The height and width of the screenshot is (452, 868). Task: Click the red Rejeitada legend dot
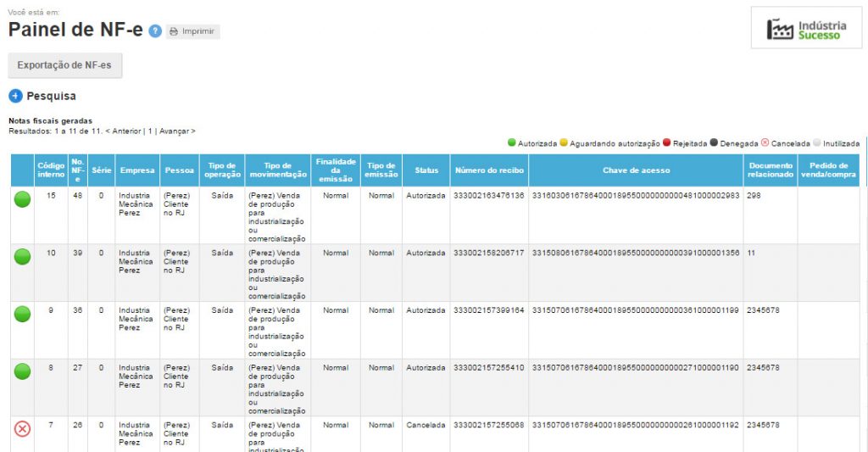[667, 143]
